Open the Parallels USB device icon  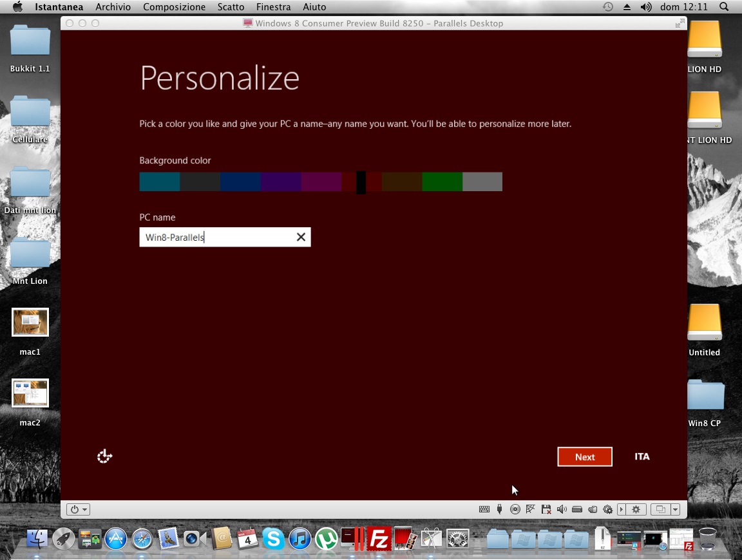click(x=499, y=509)
